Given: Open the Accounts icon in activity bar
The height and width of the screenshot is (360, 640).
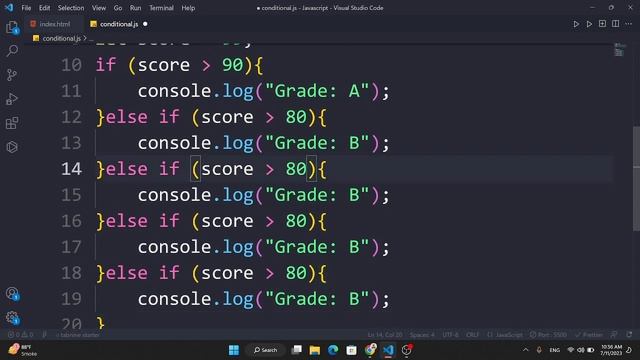Looking at the screenshot, I should (x=12, y=293).
